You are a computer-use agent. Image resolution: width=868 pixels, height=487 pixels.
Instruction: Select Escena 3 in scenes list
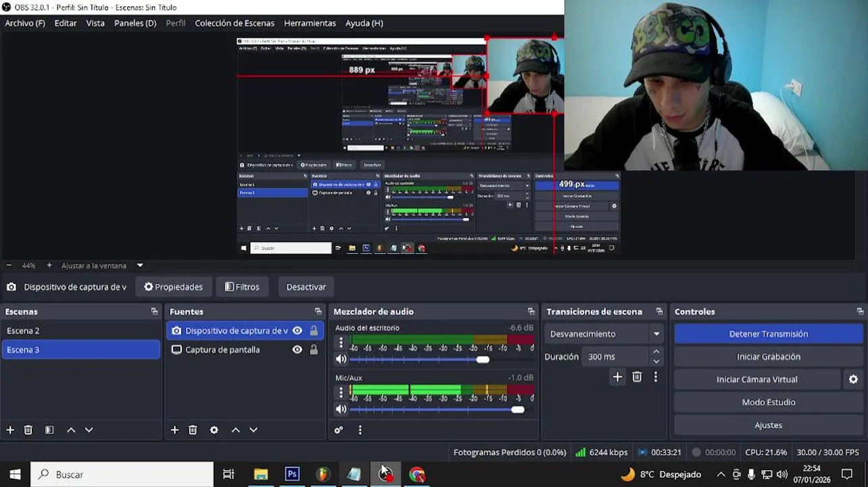coord(81,350)
